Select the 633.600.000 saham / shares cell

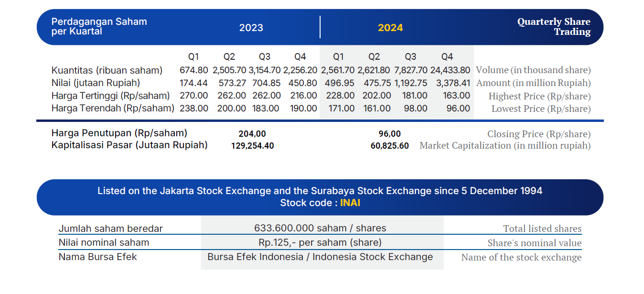point(320,228)
